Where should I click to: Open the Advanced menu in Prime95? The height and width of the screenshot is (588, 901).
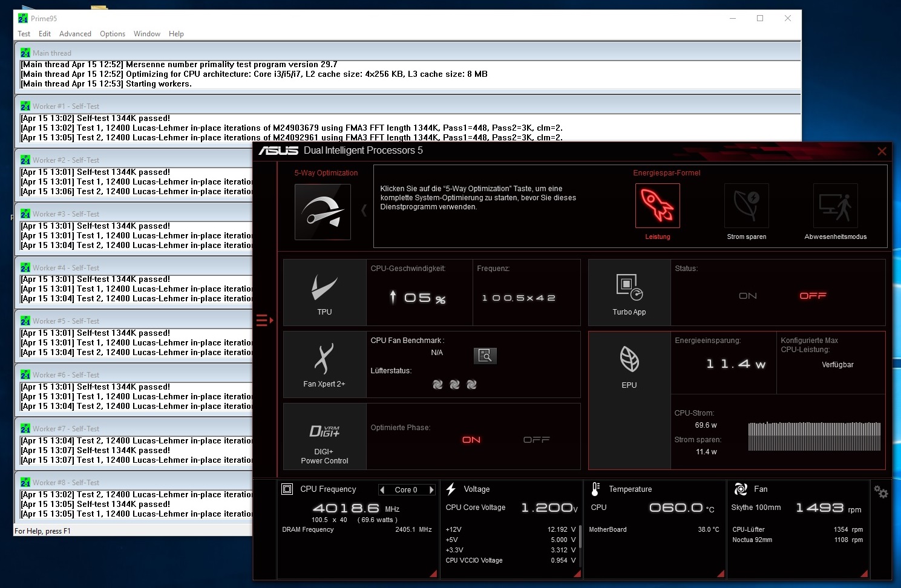click(75, 34)
